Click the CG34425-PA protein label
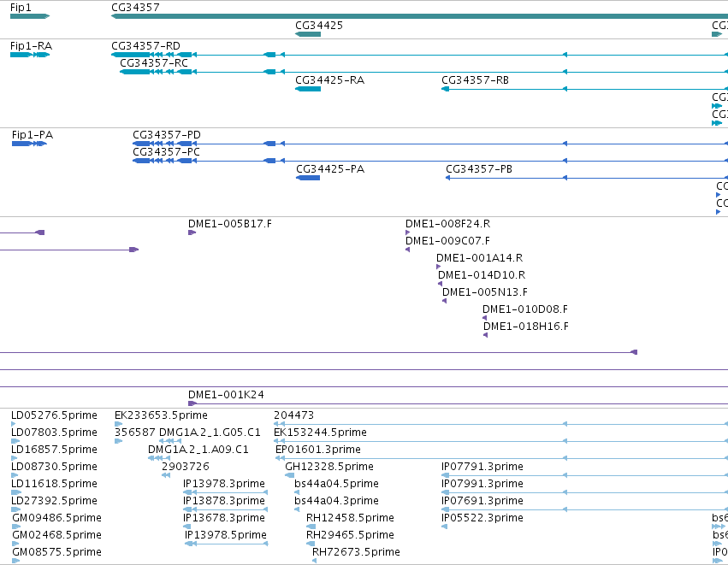This screenshot has height=565, width=728. (330, 169)
